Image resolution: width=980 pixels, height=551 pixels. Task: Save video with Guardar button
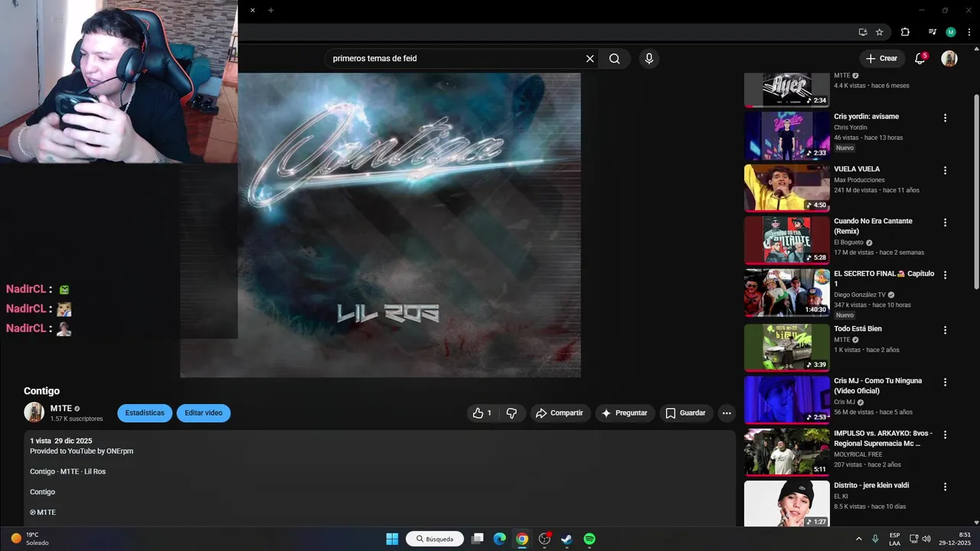(686, 413)
